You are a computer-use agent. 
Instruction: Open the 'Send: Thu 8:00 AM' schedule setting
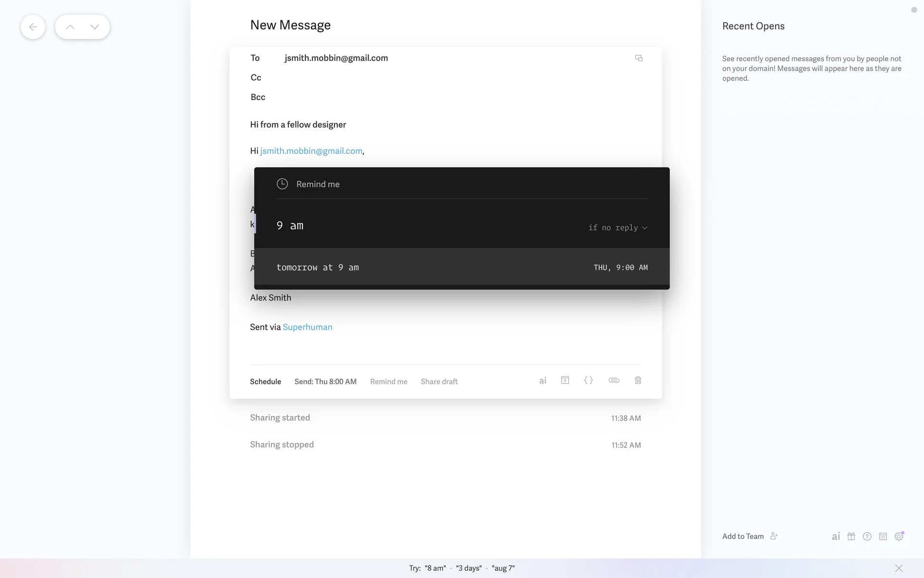325,381
